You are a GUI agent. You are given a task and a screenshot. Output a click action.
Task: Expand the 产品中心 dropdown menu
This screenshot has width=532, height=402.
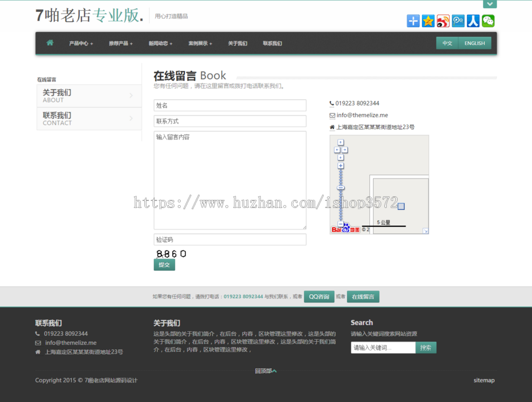coord(81,43)
